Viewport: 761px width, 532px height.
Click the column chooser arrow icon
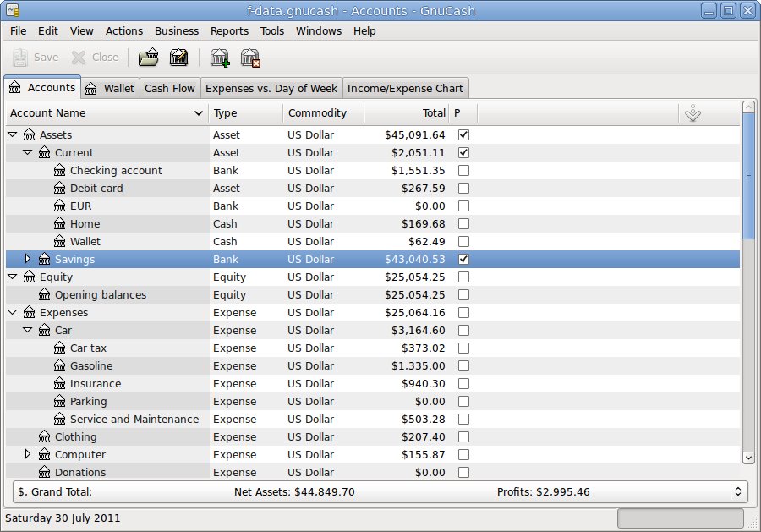point(693,113)
